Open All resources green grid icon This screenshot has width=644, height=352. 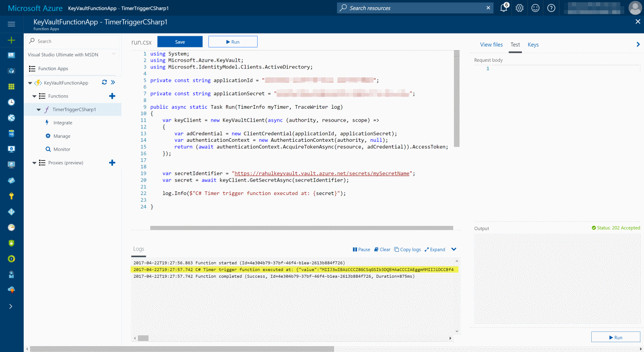tap(12, 86)
